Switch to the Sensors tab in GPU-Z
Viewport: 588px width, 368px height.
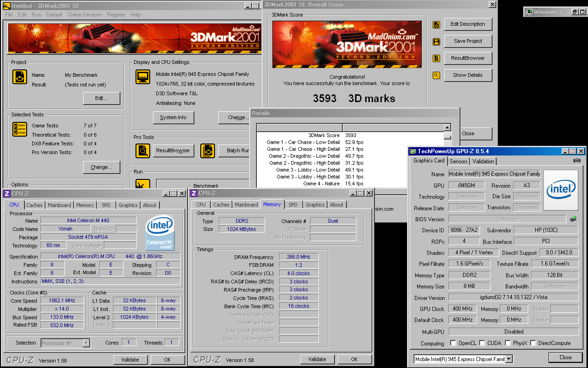(x=458, y=161)
